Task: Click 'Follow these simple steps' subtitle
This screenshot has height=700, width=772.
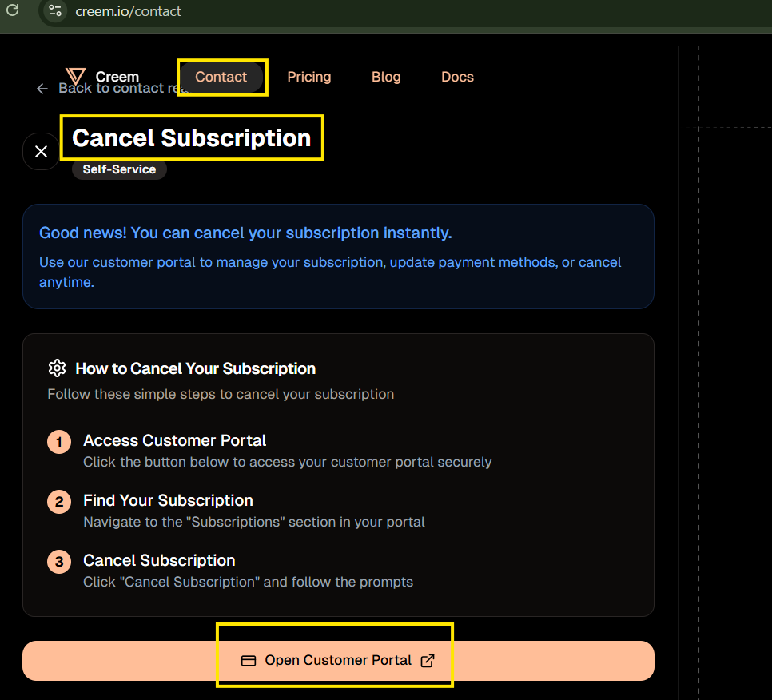Action: click(221, 394)
